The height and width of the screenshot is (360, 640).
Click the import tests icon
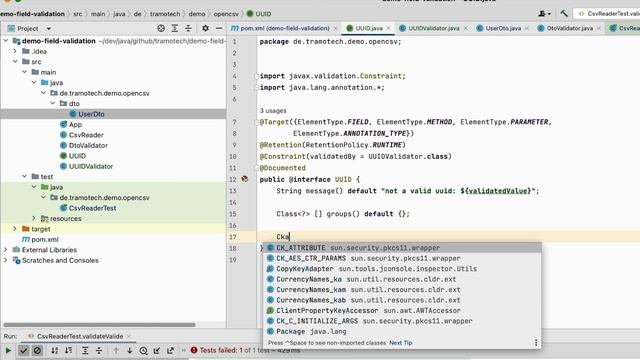coord(157,350)
